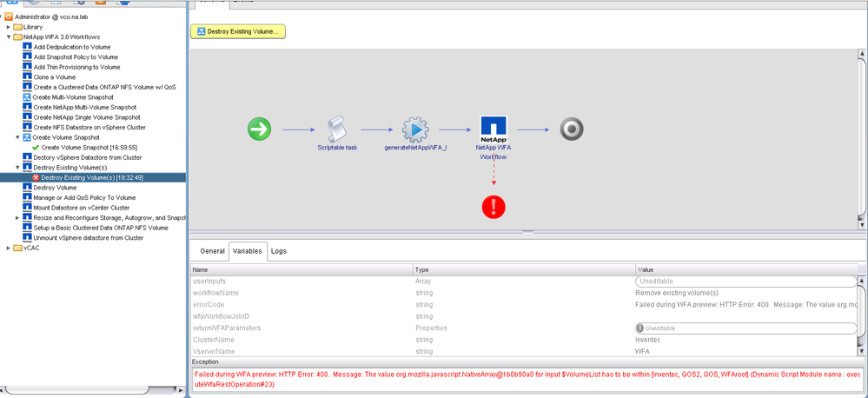Click the grey end workflow node
Viewport: 868px width, 398px height.
[x=571, y=129]
